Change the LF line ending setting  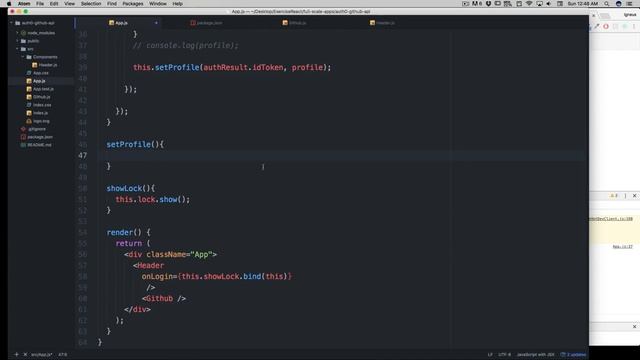[490, 355]
